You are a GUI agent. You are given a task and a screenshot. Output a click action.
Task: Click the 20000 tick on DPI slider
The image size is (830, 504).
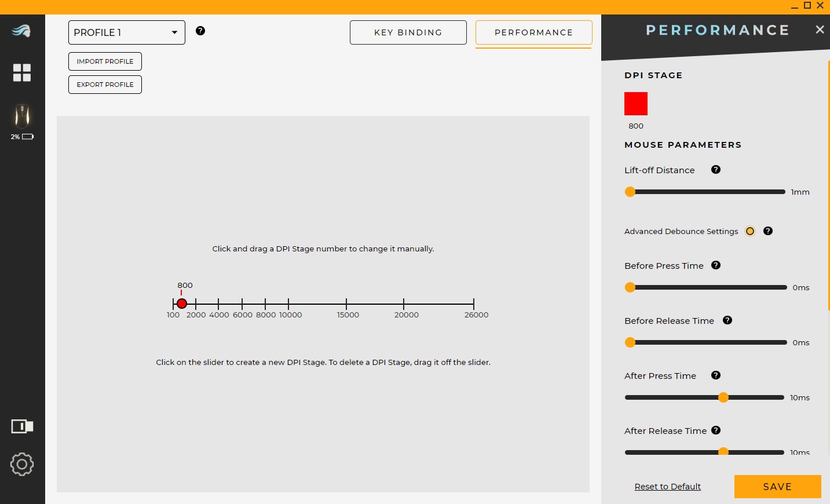404,304
